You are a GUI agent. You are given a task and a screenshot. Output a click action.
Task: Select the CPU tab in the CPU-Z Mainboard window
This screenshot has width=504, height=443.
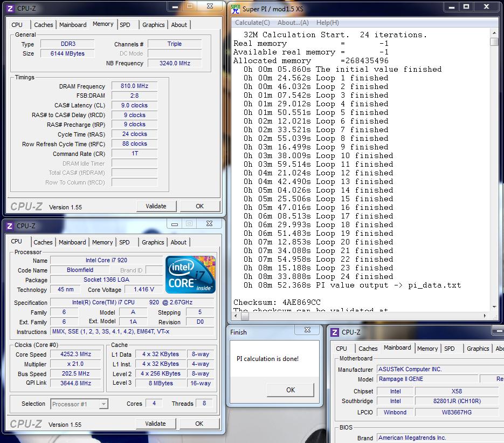point(341,349)
